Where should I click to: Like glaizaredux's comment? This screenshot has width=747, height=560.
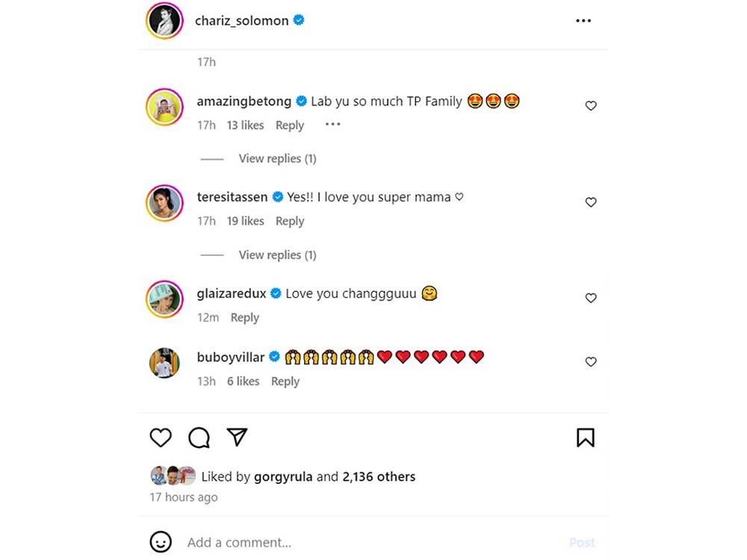click(591, 298)
